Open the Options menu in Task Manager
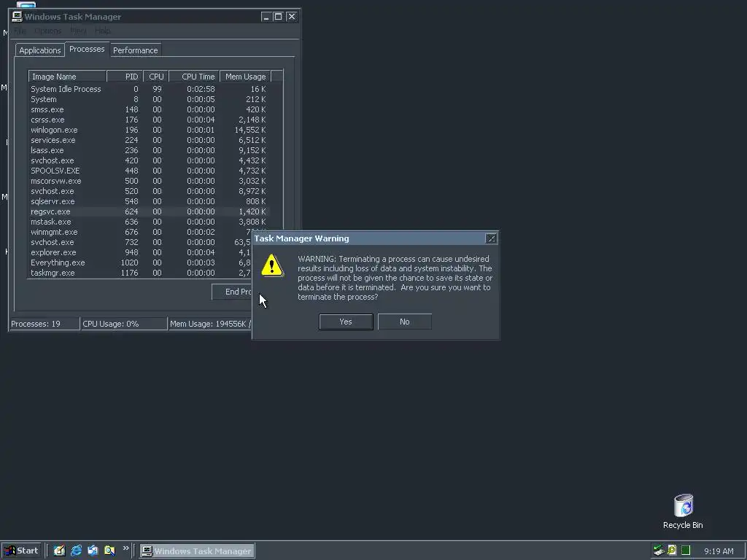Image resolution: width=747 pixels, height=560 pixels. click(x=47, y=31)
